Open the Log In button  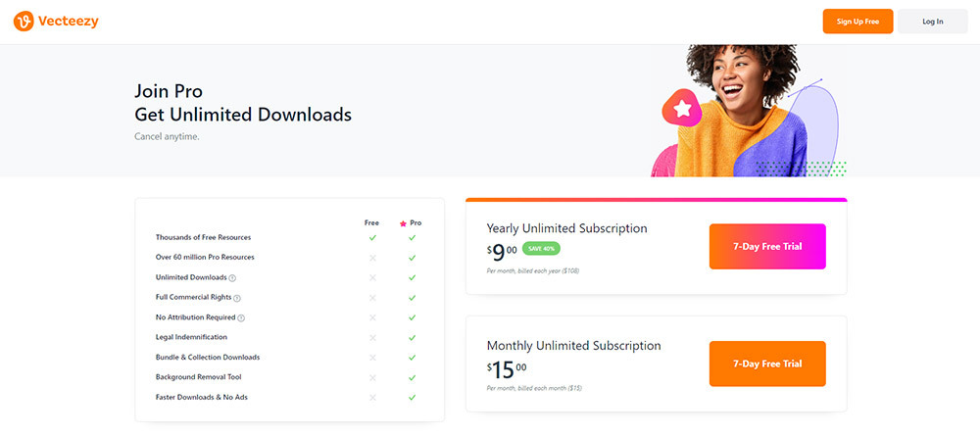(x=933, y=22)
